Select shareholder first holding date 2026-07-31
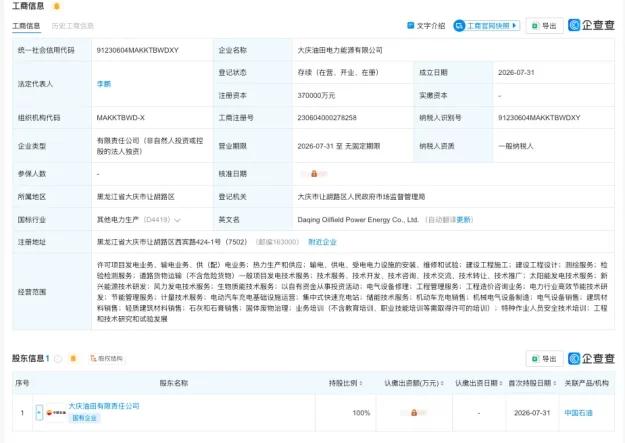Screen dimensions: 625x443 532,413
